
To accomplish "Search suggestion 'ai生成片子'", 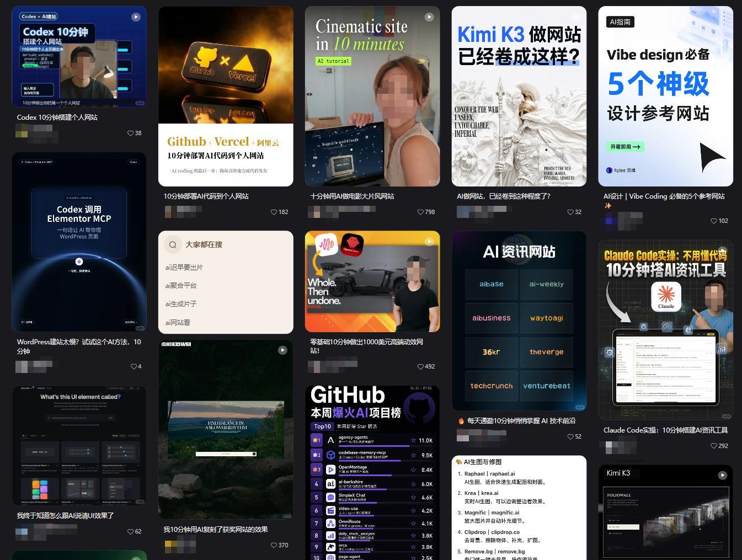I will click(181, 304).
